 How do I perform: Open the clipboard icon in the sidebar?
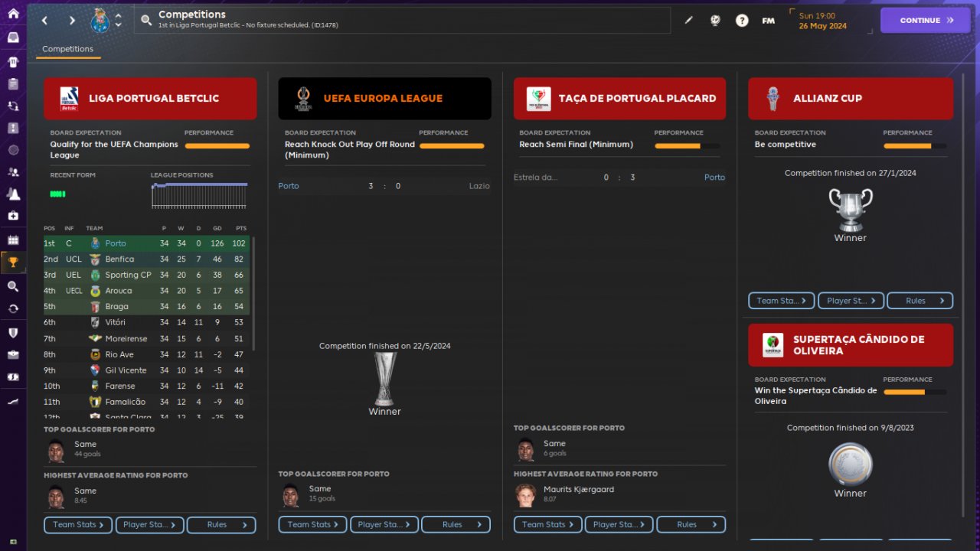13,83
